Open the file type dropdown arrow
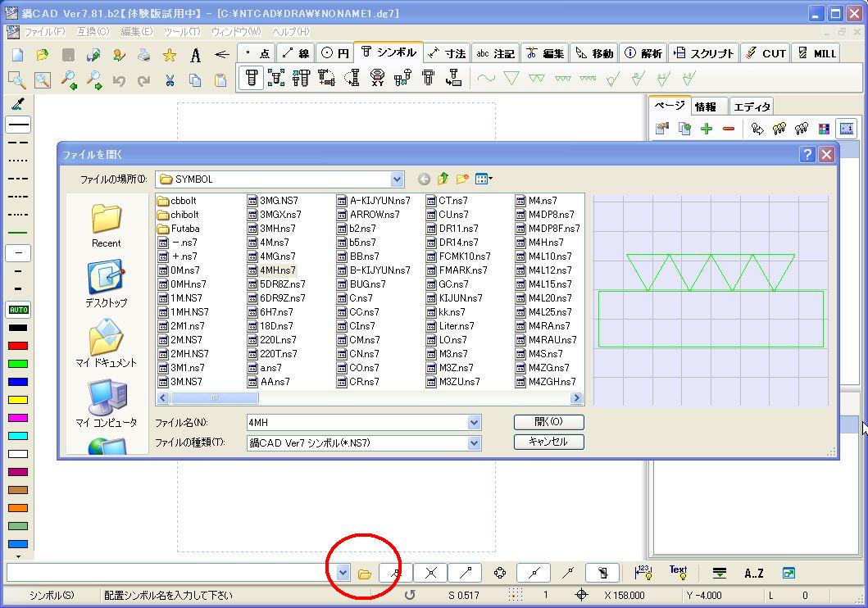This screenshot has height=608, width=868. (474, 443)
